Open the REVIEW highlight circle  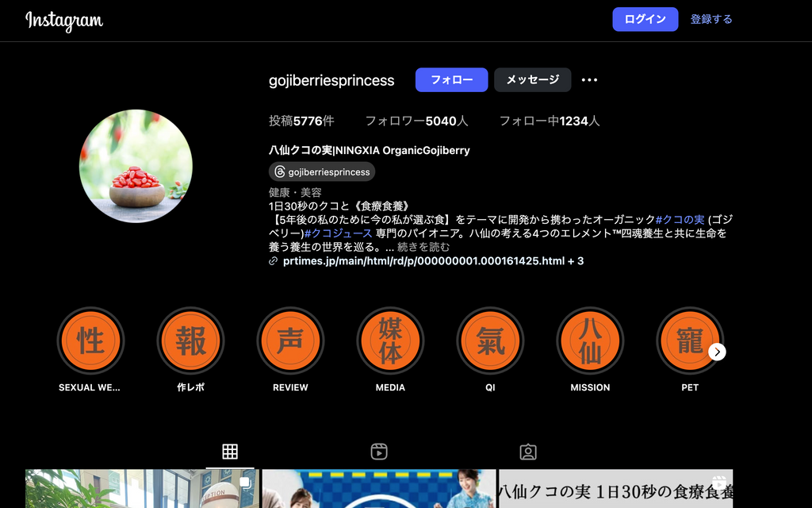[290, 341]
